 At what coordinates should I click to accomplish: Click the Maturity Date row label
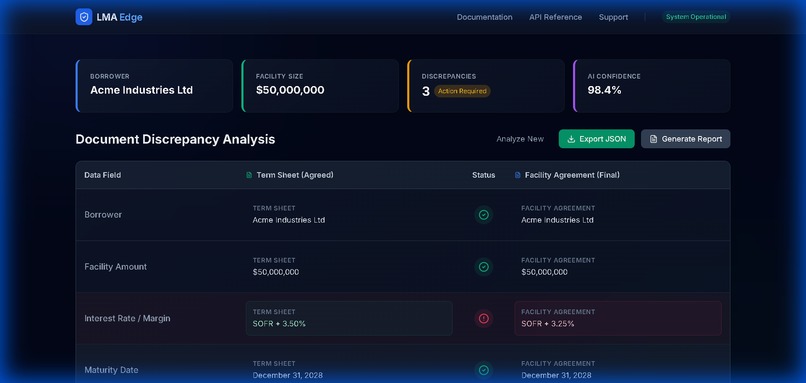pyautogui.click(x=111, y=370)
